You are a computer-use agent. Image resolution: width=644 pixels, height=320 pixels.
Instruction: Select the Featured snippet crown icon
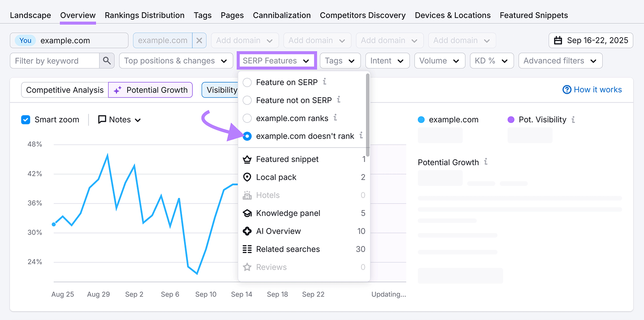(x=247, y=160)
